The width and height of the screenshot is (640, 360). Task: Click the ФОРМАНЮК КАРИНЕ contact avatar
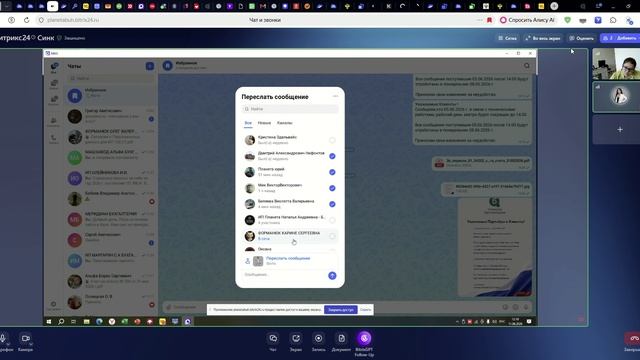250,236
